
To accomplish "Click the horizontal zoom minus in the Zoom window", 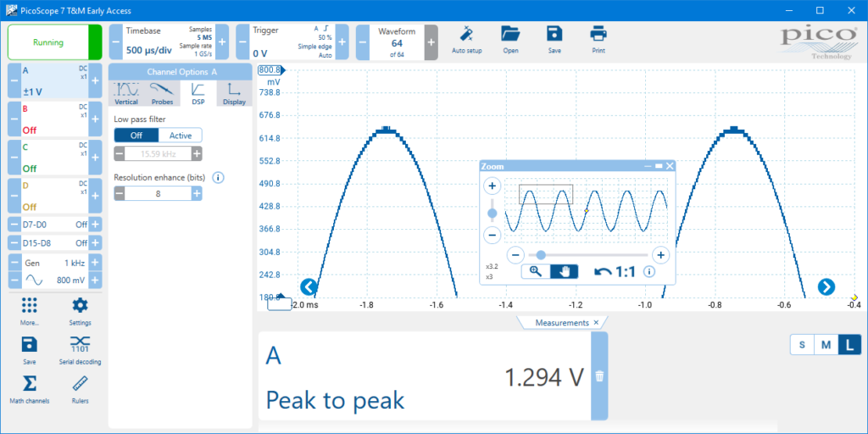I will pos(515,255).
